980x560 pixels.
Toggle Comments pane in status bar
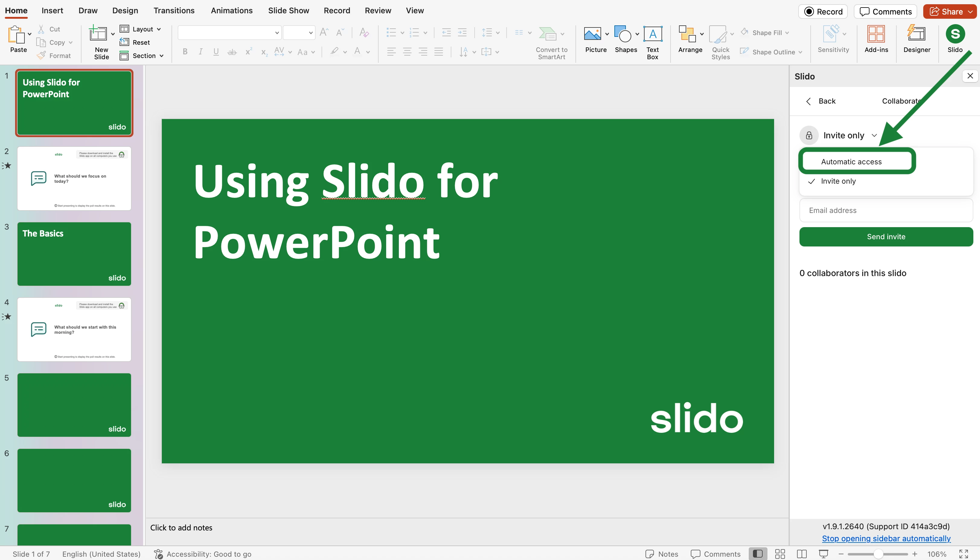(x=716, y=554)
